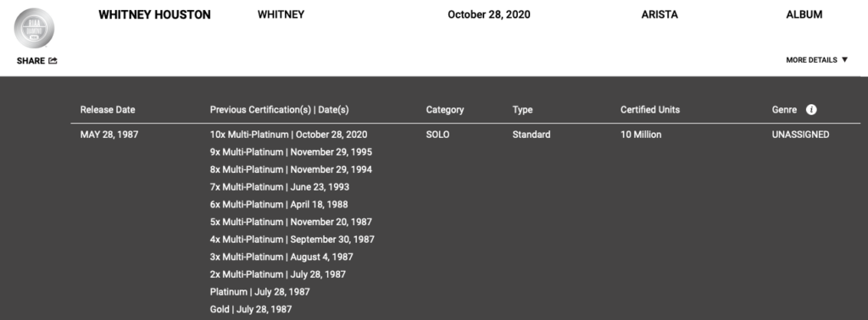868x320 pixels.
Task: Open the Genre info icon
Action: [x=811, y=109]
